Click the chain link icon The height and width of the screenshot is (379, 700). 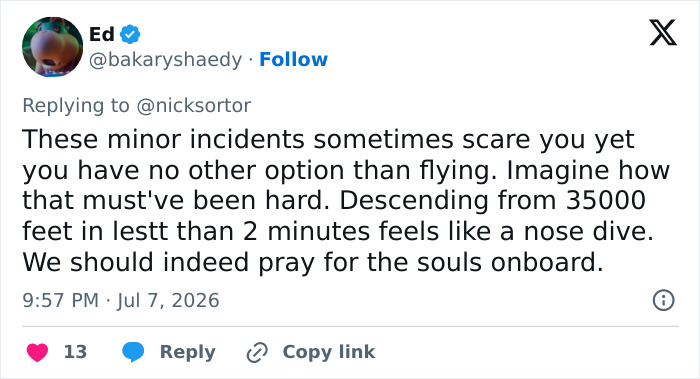click(x=258, y=352)
